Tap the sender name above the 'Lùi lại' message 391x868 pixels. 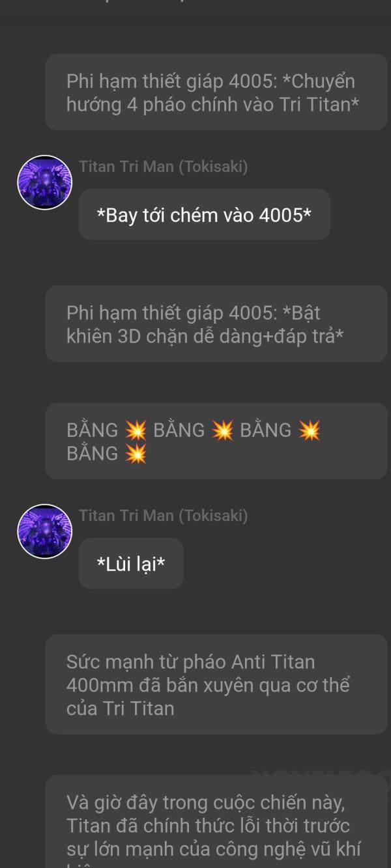point(163,516)
